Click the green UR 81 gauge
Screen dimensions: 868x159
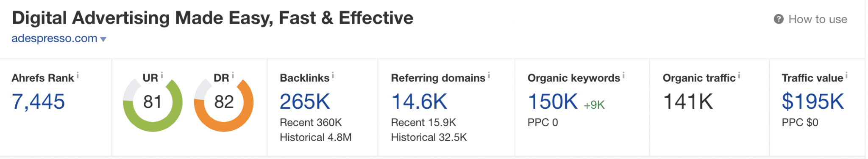pos(153,102)
